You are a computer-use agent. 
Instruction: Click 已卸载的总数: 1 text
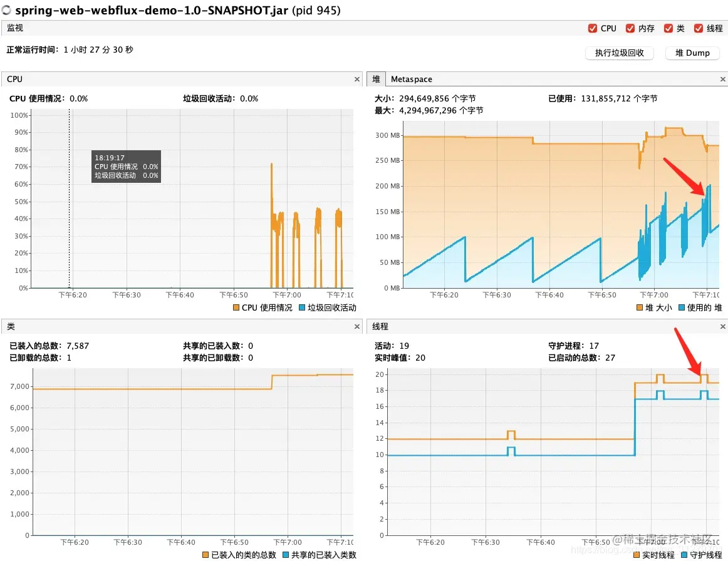click(x=40, y=358)
